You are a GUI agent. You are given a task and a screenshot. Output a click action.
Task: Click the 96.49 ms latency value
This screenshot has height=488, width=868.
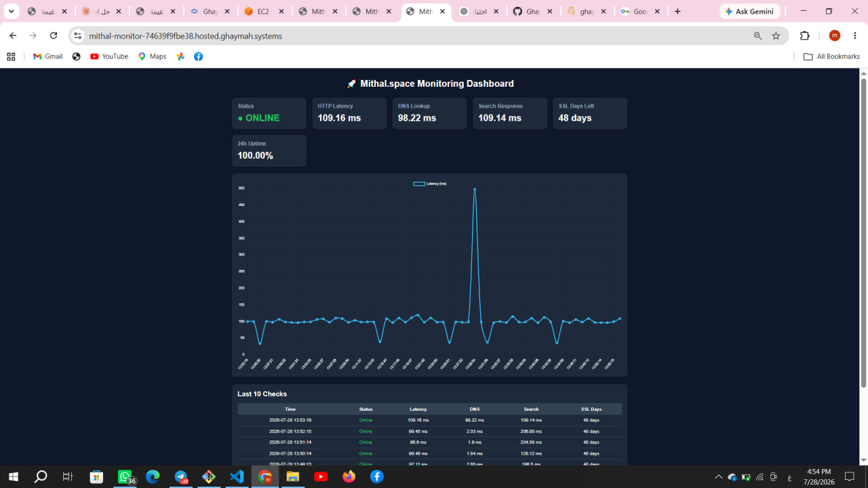(x=418, y=453)
